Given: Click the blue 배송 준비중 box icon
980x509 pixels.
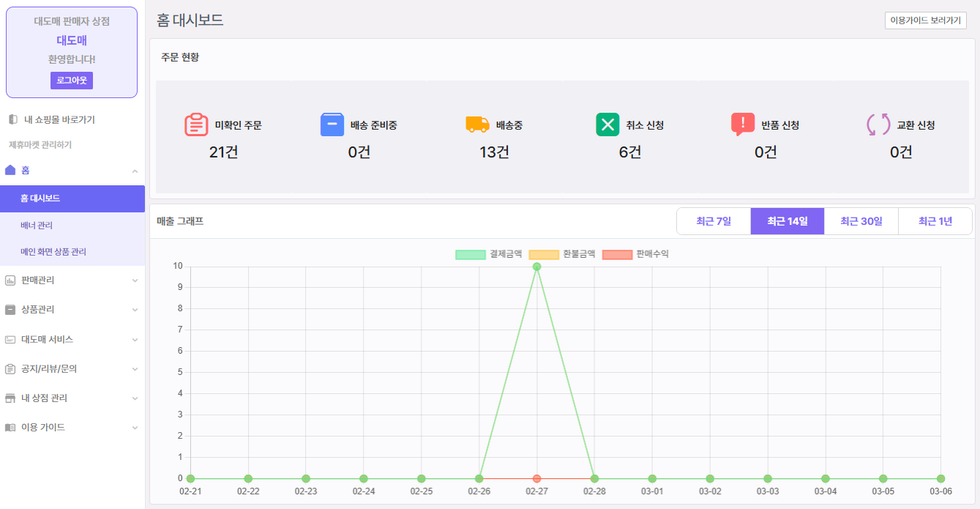Looking at the screenshot, I should [x=332, y=125].
